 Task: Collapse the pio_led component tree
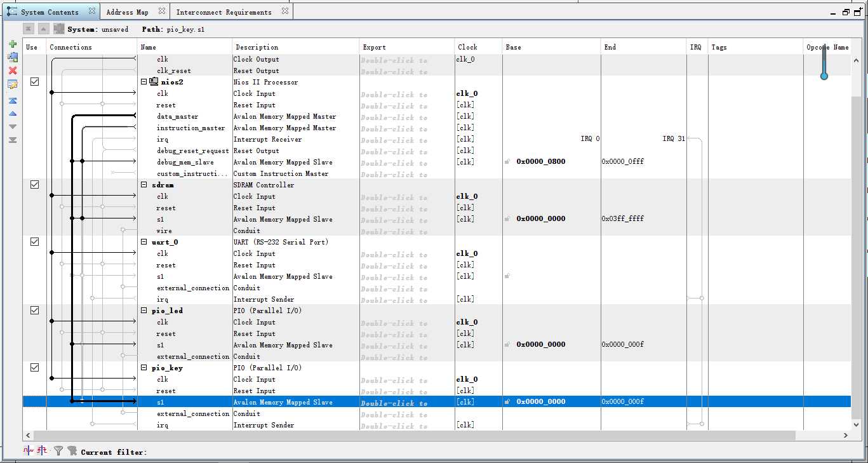click(144, 311)
